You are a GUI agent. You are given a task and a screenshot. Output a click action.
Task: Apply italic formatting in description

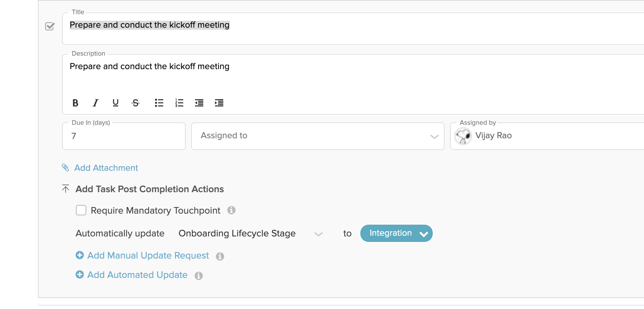point(96,103)
